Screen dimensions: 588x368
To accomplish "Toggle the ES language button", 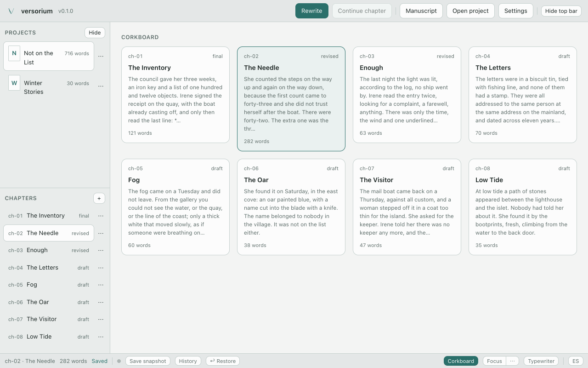I will click(x=576, y=361).
